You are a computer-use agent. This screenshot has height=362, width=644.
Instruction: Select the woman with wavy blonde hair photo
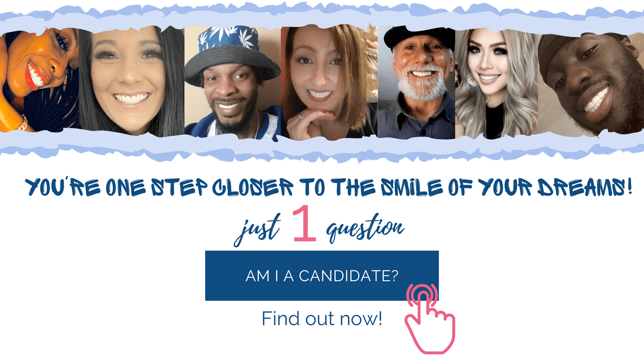pos(497,83)
